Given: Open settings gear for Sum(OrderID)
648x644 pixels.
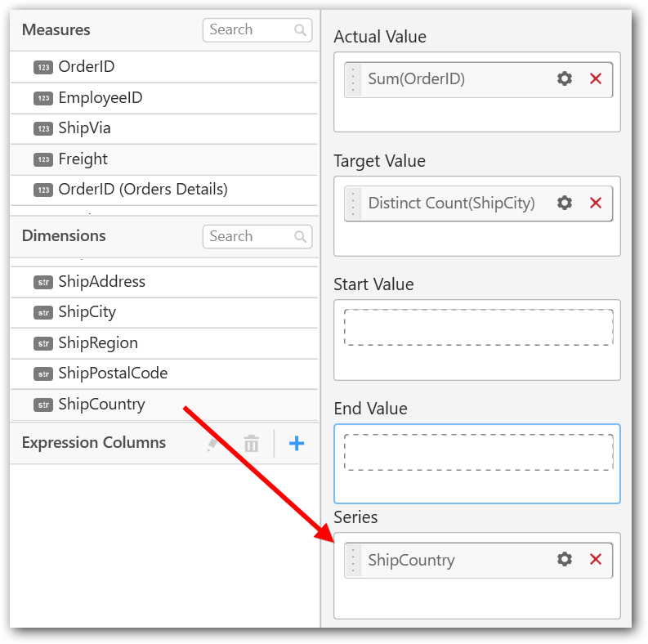Looking at the screenshot, I should pos(565,79).
